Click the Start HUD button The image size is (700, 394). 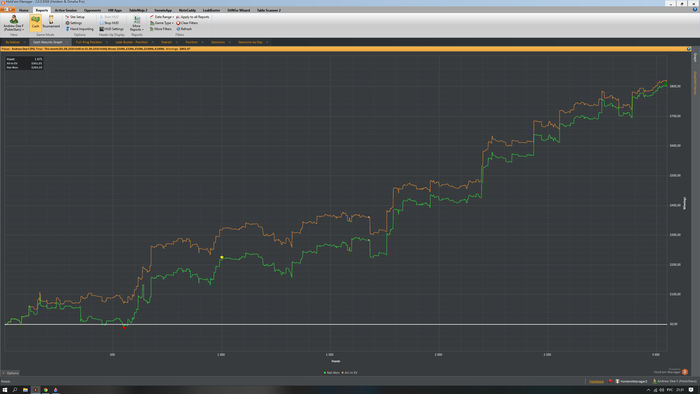(109, 17)
